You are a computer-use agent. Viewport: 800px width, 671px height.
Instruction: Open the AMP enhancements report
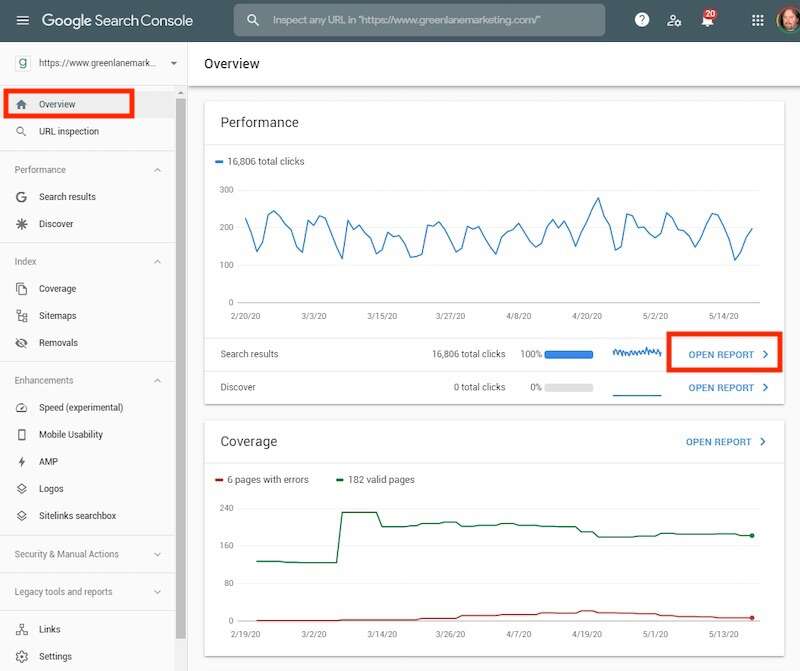pyautogui.click(x=87, y=462)
